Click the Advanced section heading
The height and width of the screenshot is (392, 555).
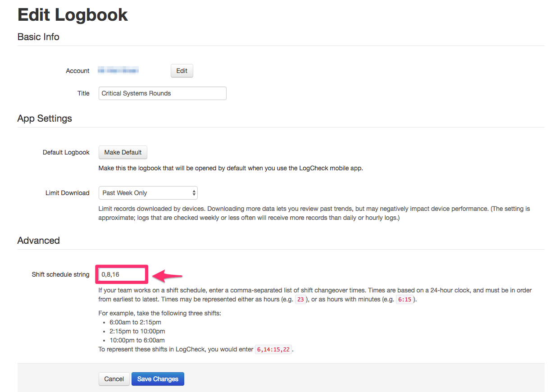38,241
